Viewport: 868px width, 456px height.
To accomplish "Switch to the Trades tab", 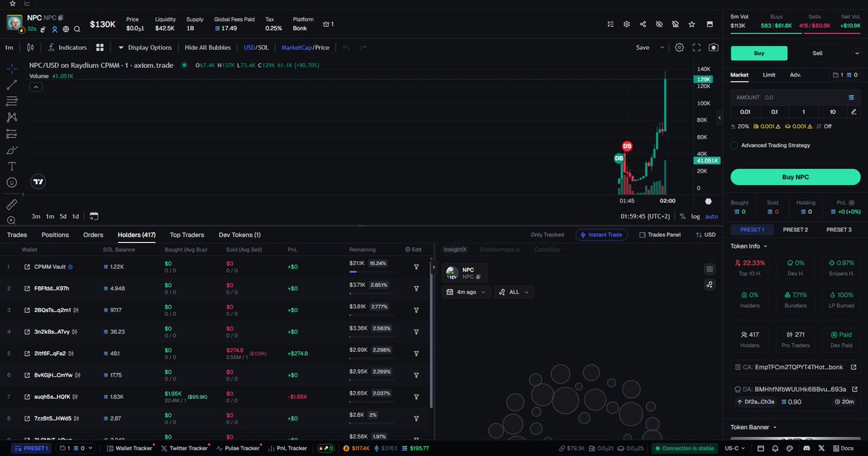I will click(x=17, y=235).
